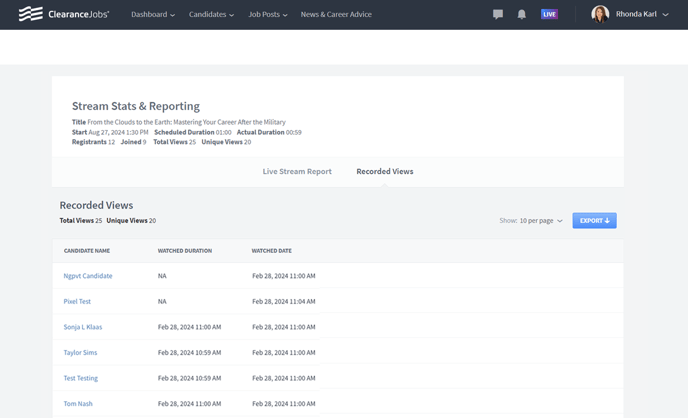The height and width of the screenshot is (418, 688).
Task: Open the chat messages icon
Action: 498,15
